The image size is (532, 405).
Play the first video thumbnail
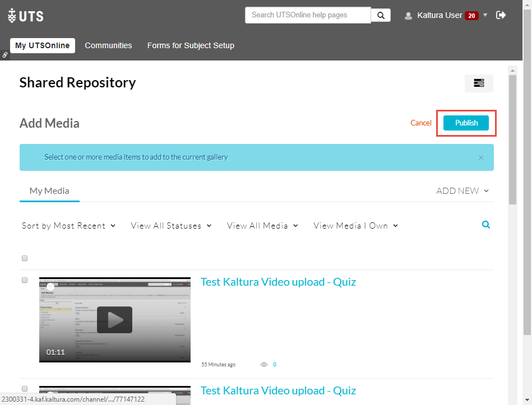(x=114, y=320)
